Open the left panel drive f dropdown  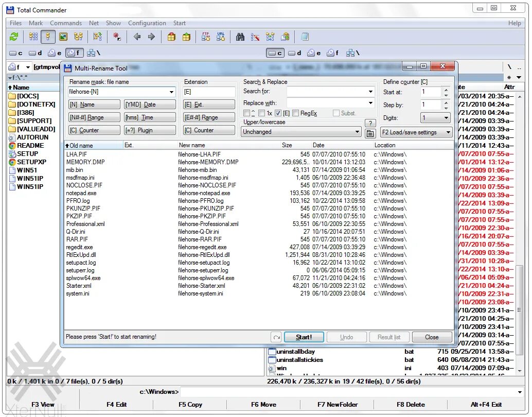pyautogui.click(x=28, y=67)
